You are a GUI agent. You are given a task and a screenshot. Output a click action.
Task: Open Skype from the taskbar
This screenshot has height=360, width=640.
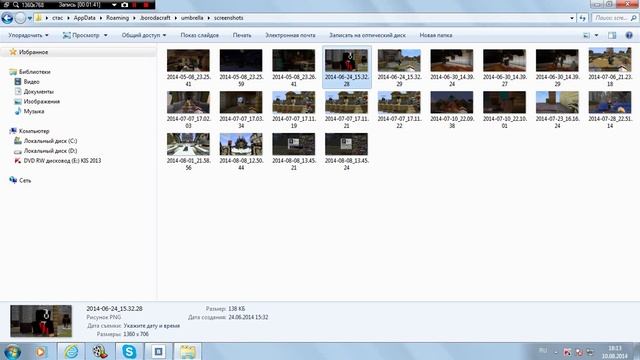click(129, 352)
